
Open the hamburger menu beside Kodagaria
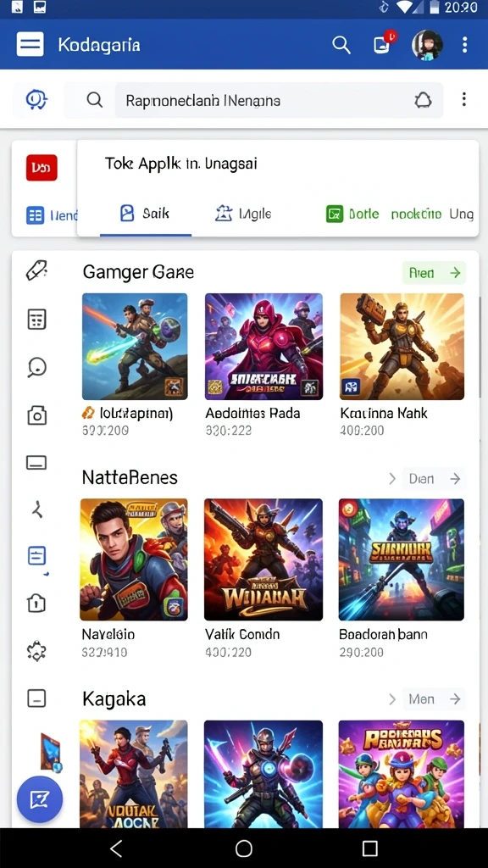pyautogui.click(x=30, y=44)
